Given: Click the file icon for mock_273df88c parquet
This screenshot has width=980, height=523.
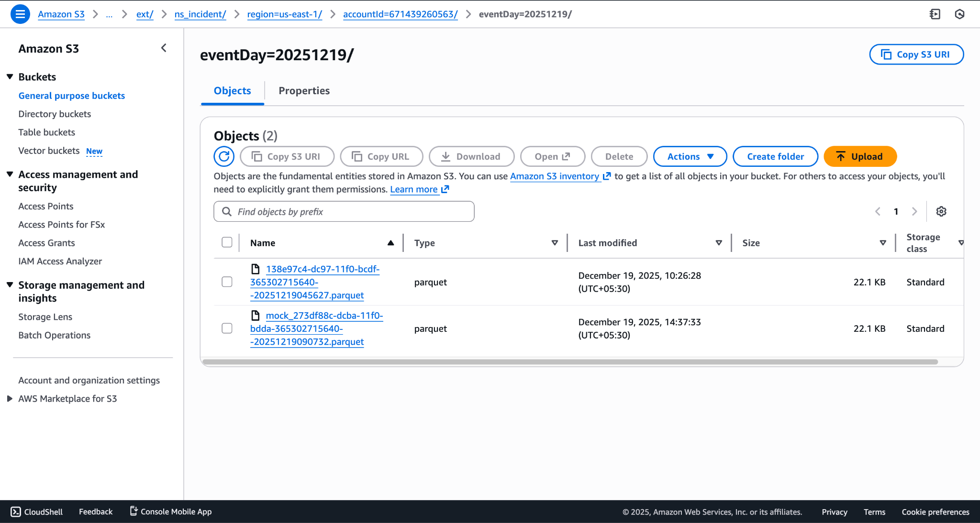Looking at the screenshot, I should (x=256, y=316).
